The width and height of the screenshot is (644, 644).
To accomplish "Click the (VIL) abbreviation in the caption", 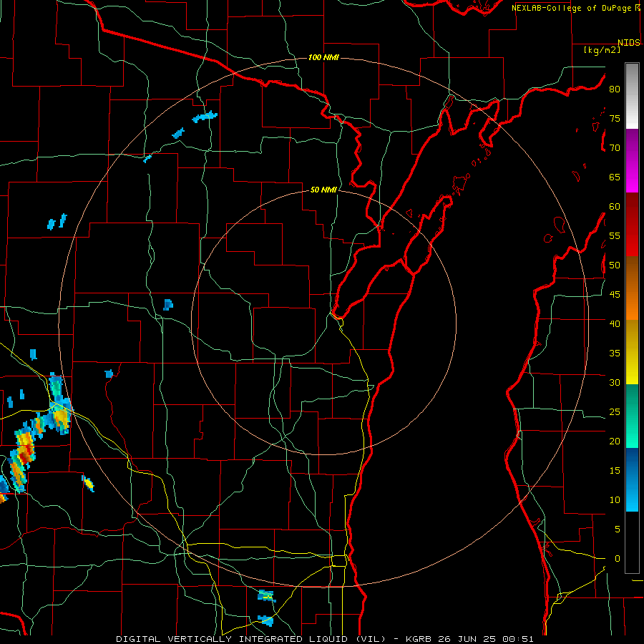I will point(371,639).
